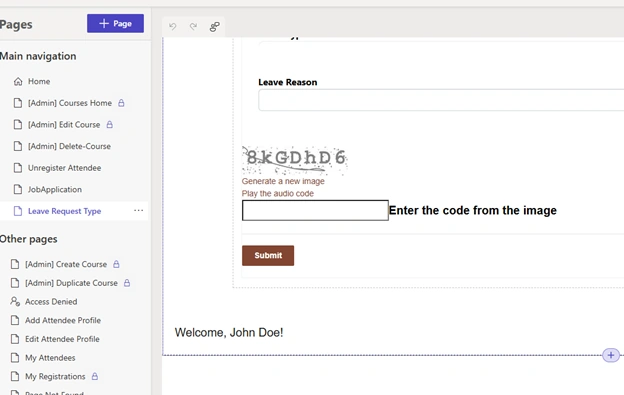Click page icon of Leave Request Type
This screenshot has width=624, height=395.
point(18,211)
